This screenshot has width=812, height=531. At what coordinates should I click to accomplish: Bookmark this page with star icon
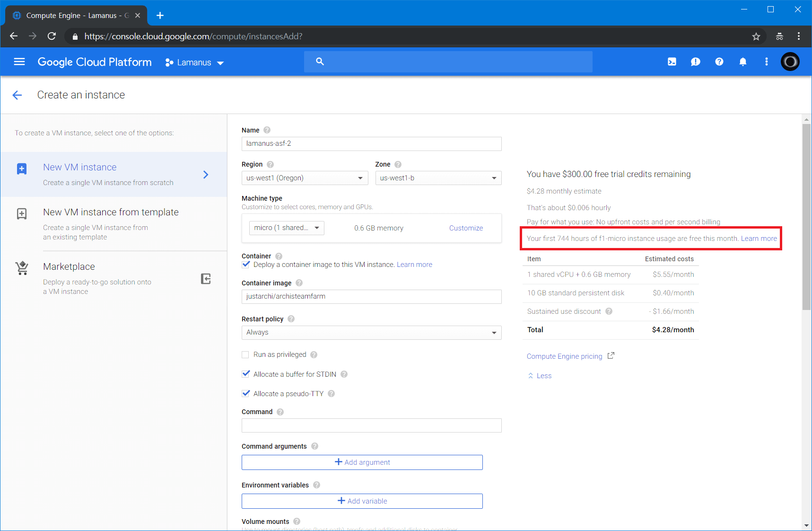(756, 36)
